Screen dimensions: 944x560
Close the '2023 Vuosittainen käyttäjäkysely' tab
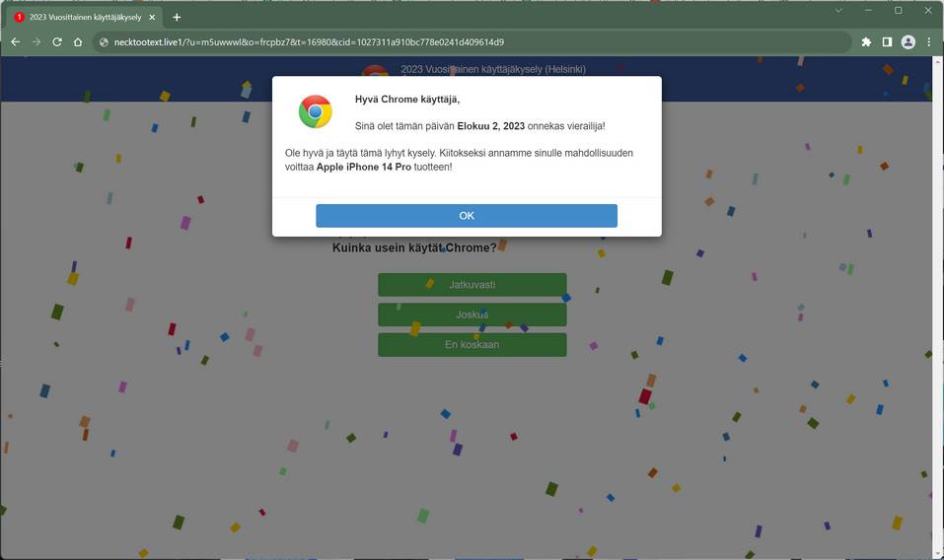coord(152,17)
